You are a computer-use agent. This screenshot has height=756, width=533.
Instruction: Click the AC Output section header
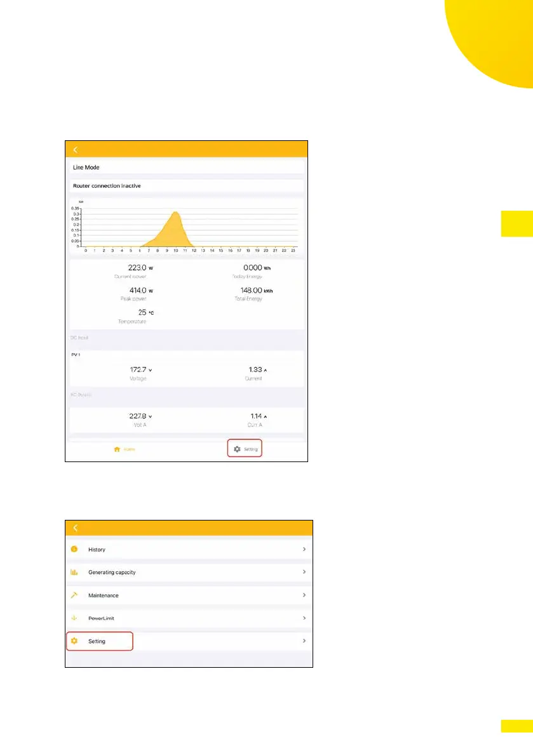click(x=81, y=394)
